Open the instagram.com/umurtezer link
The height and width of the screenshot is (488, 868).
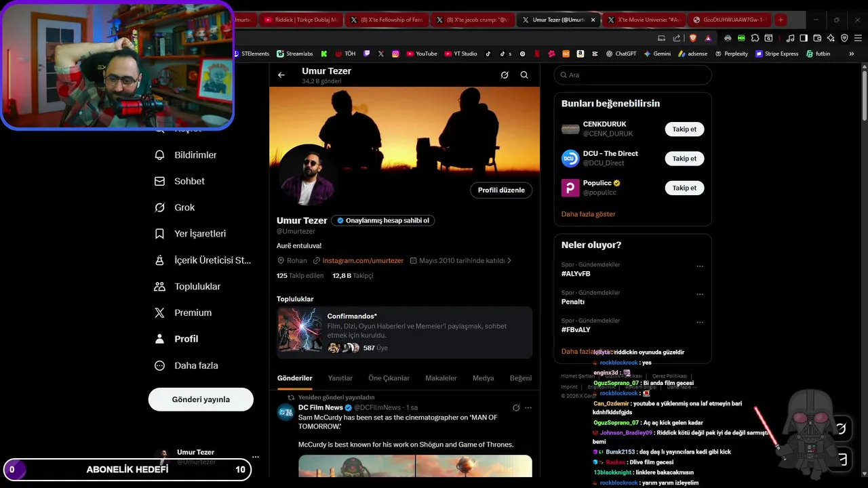363,261
